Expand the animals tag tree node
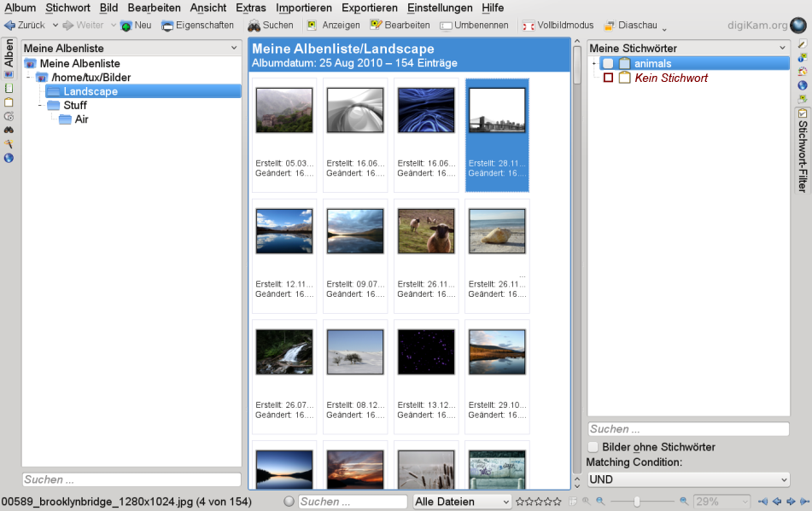The image size is (812, 511). pyautogui.click(x=593, y=64)
